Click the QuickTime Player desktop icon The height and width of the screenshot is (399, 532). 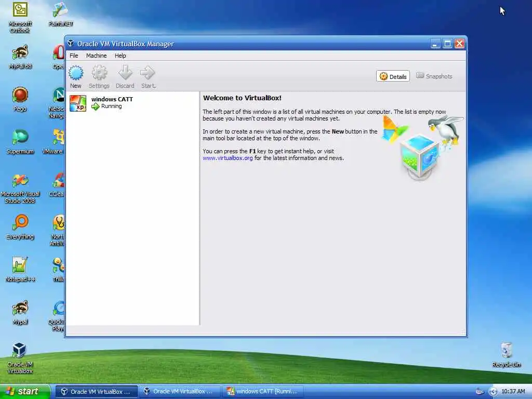tap(59, 308)
